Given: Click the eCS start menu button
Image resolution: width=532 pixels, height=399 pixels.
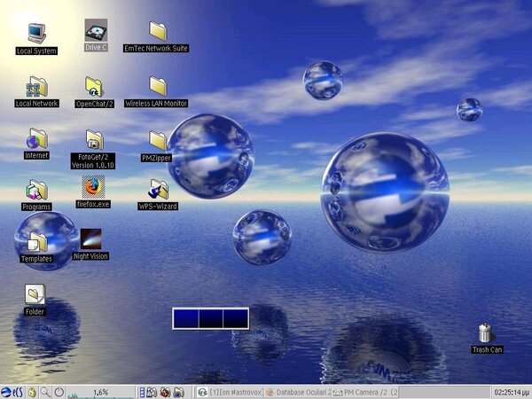Looking at the screenshot, I should coord(12,391).
